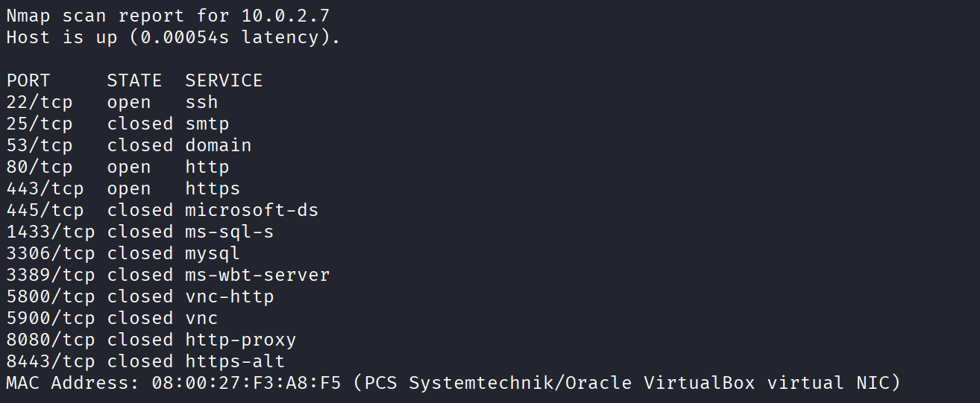Click the vnc-http service name

point(230,296)
